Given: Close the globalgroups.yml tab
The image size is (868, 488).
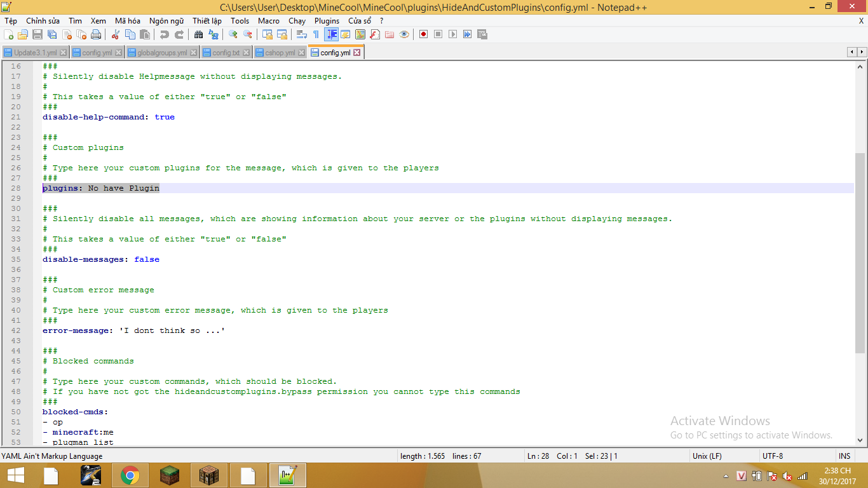Looking at the screenshot, I should pos(194,53).
